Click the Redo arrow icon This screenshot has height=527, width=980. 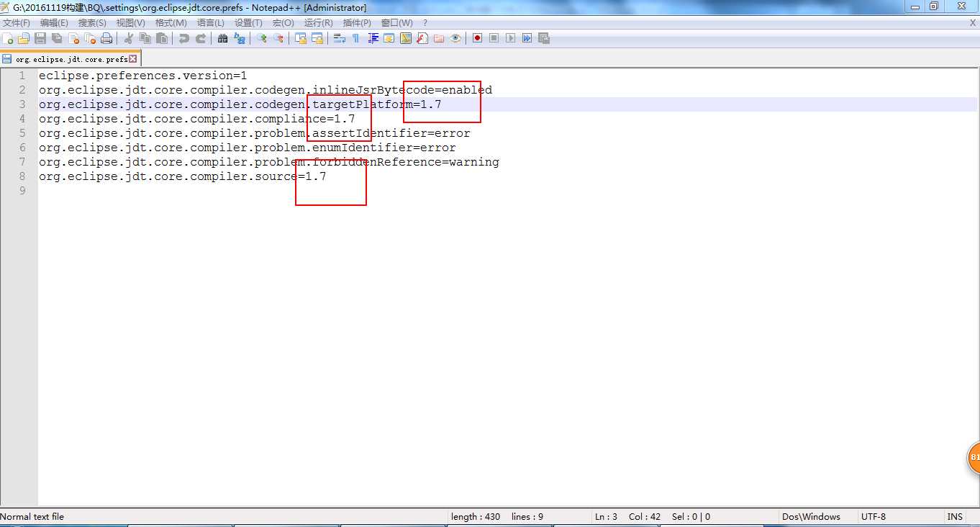201,38
